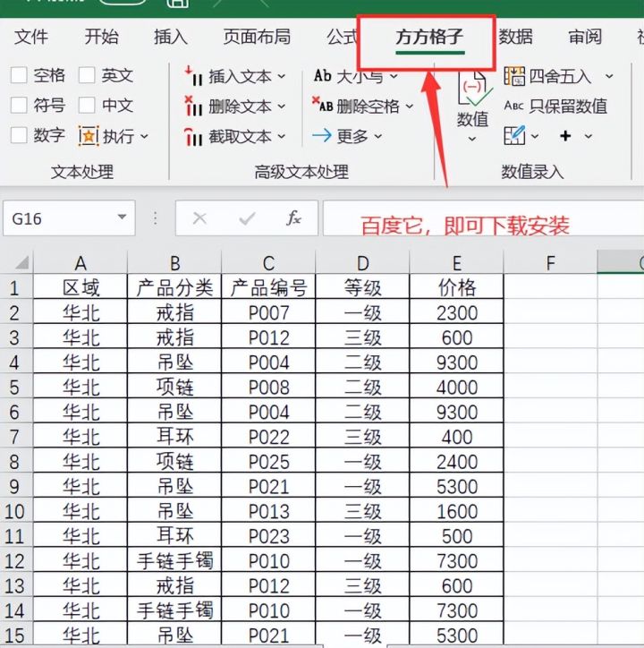Click cell P025
The image size is (644, 648).
coord(268,462)
